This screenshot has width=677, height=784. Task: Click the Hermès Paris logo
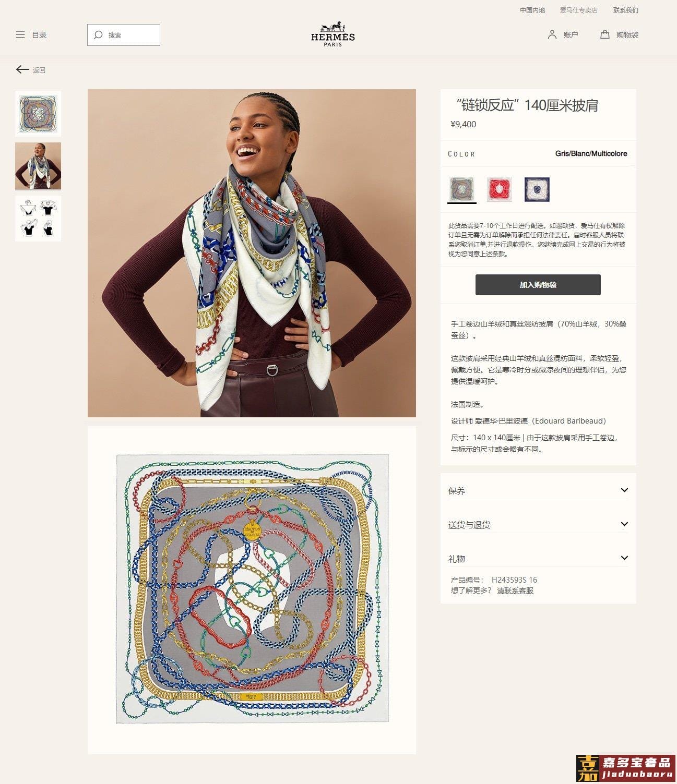click(x=333, y=34)
